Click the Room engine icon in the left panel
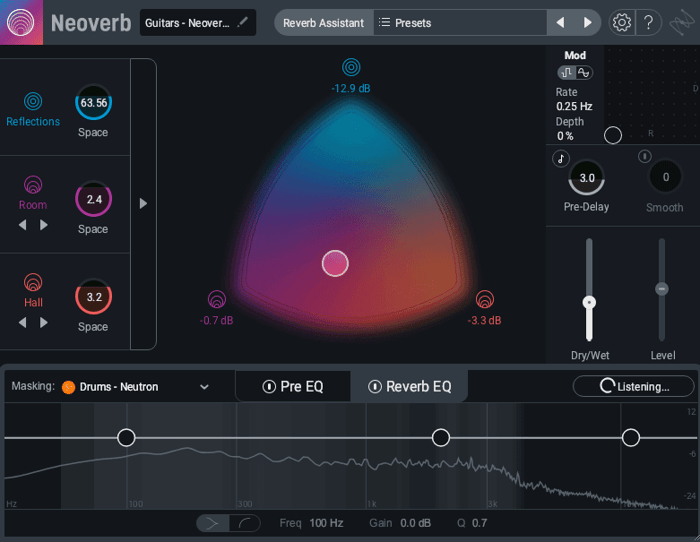 point(33,184)
